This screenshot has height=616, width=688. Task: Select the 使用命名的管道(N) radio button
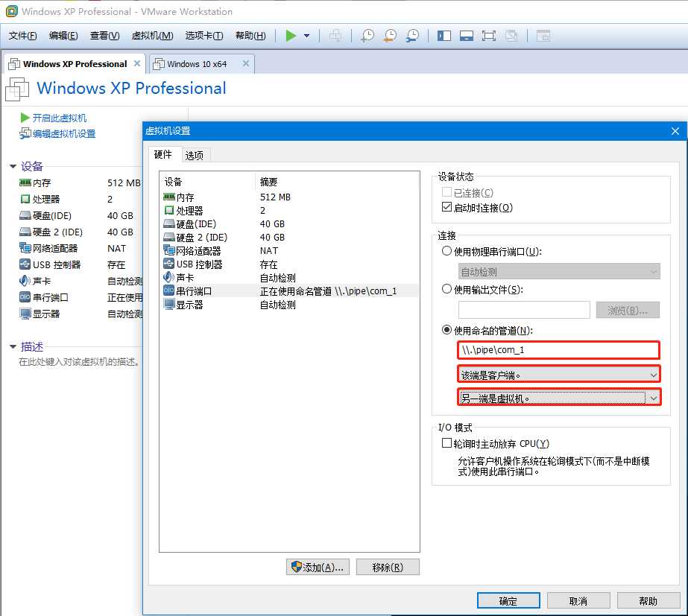(446, 330)
